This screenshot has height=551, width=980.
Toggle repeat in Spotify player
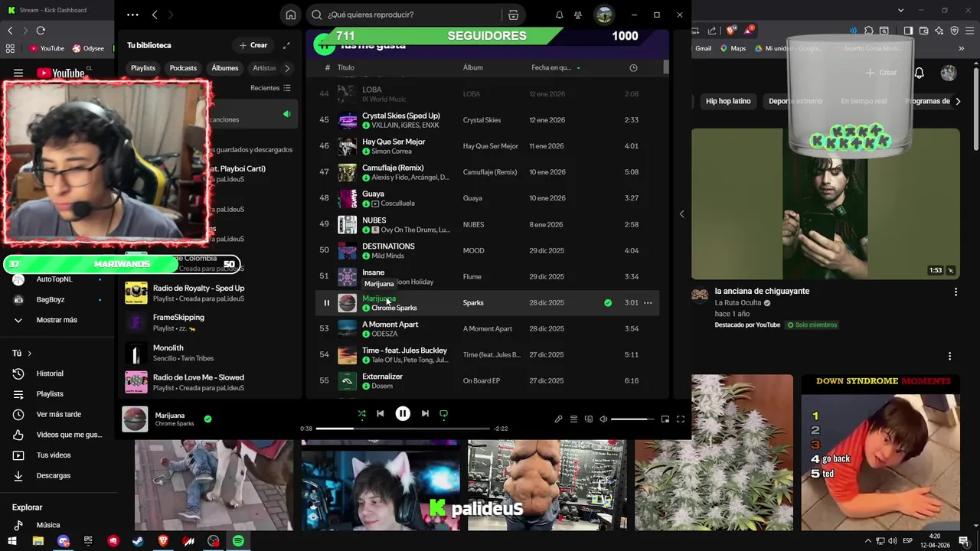[443, 413]
